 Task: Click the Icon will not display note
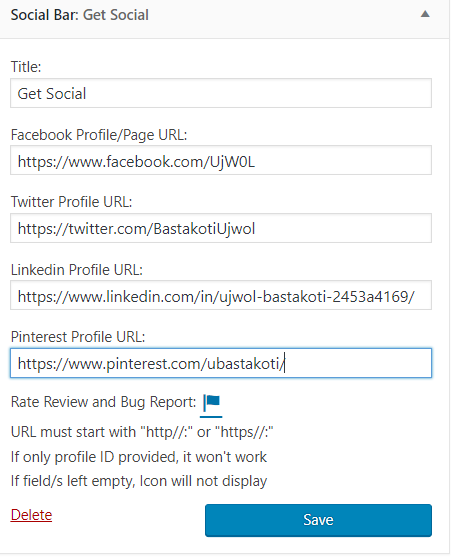pos(139,481)
